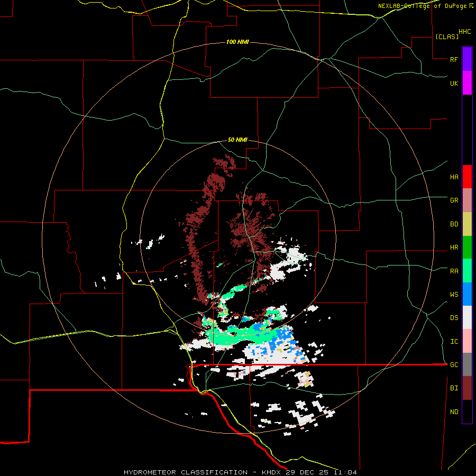The height and width of the screenshot is (476, 476).
Task: Click the white DS legend swatch
Action: (467, 317)
